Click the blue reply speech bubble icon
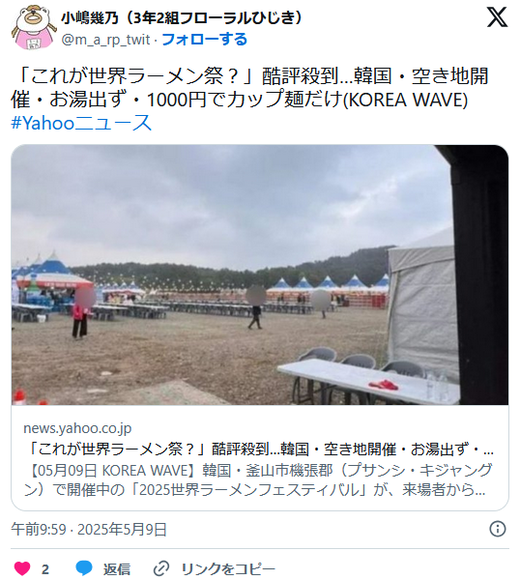The height and width of the screenshot is (580, 520). pos(84,568)
